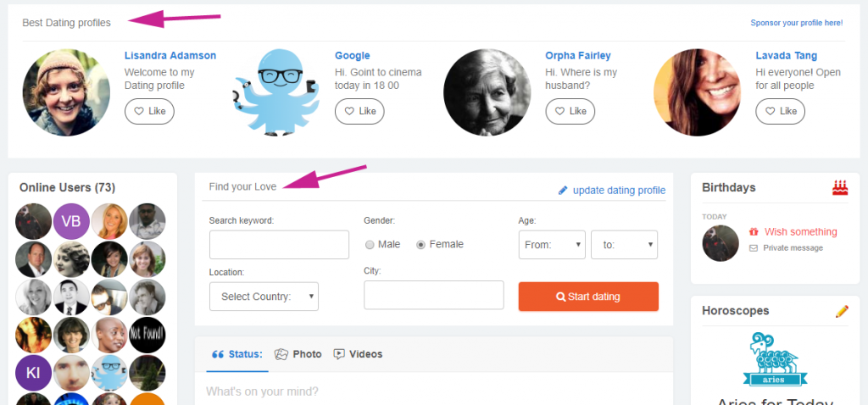Select the Female gender radio button
Image resolution: width=868 pixels, height=405 pixels.
pyautogui.click(x=420, y=245)
